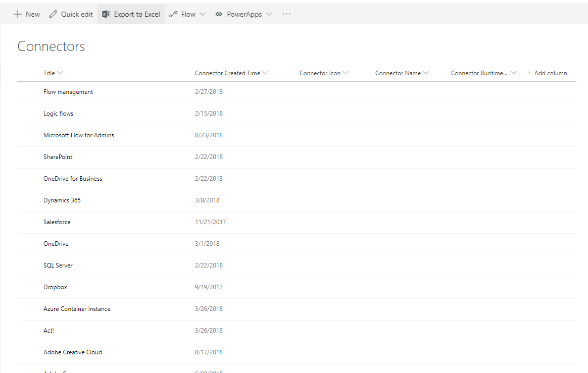
Task: Click the PowerApps diamond icon
Action: (x=219, y=14)
